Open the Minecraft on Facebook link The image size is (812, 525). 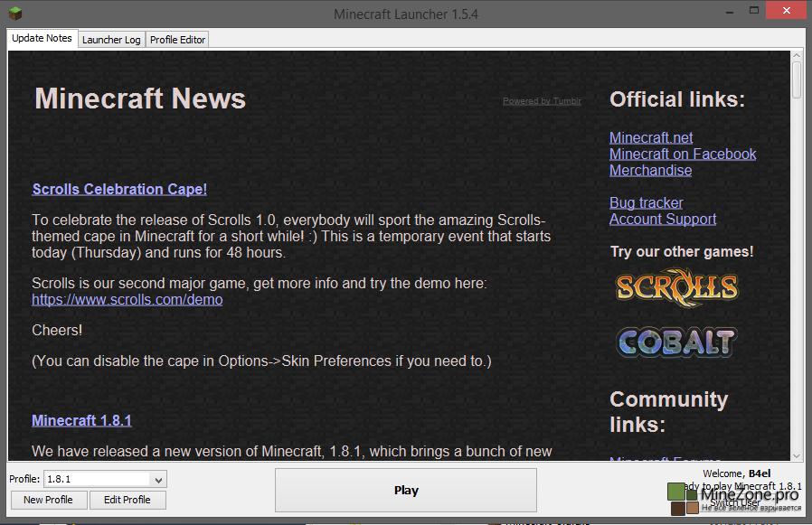[x=683, y=154]
